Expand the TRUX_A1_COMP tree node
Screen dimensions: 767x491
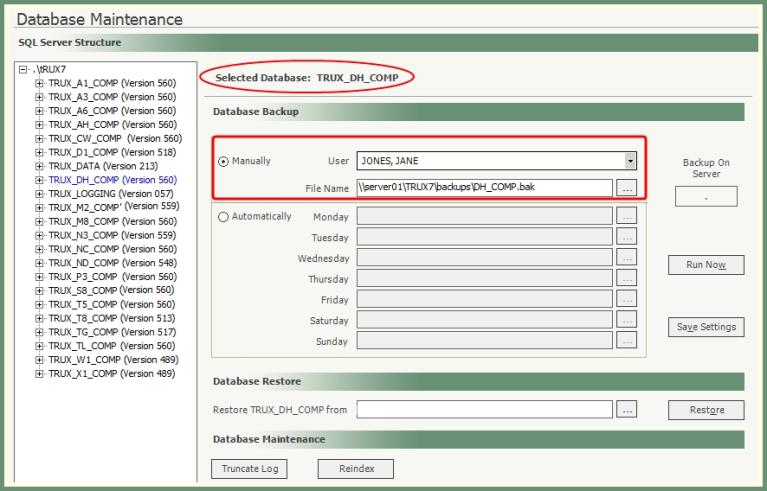(x=40, y=83)
